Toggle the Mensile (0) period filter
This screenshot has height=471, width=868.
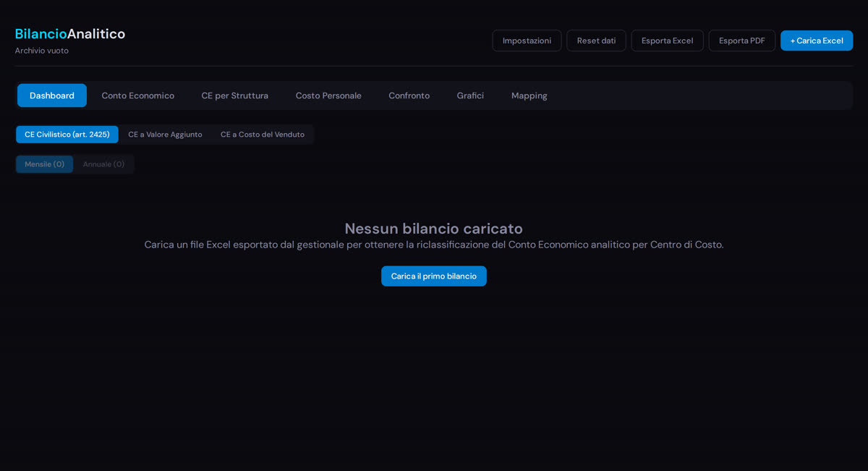(44, 164)
